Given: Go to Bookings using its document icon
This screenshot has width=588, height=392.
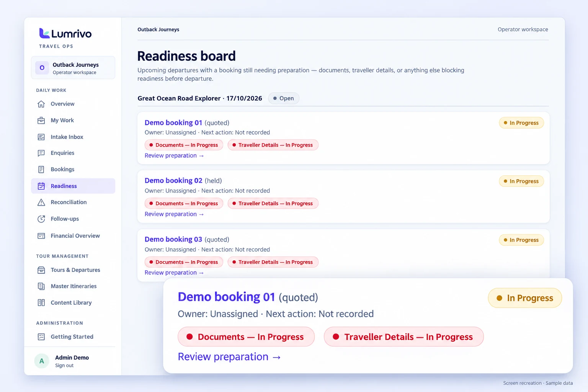Looking at the screenshot, I should 41,170.
